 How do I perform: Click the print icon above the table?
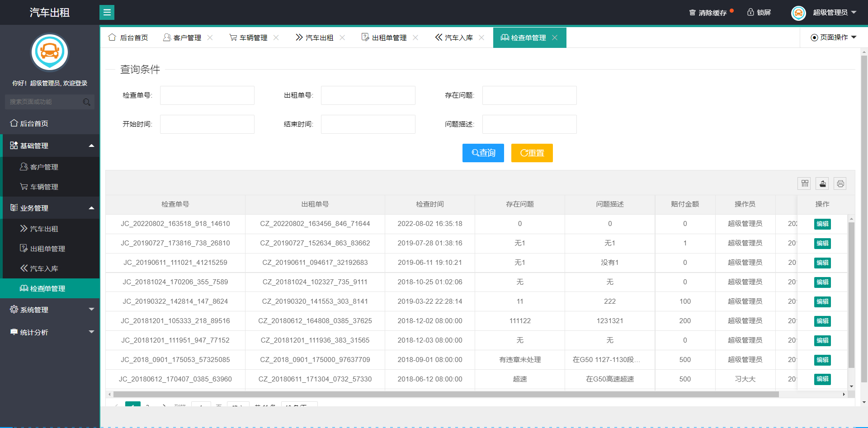click(x=840, y=183)
